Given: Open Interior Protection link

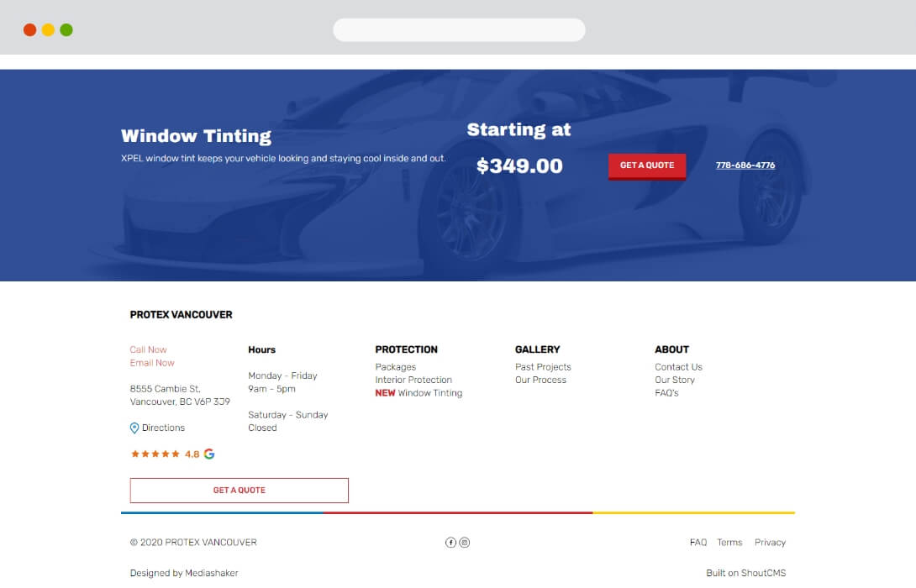Looking at the screenshot, I should coord(413,380).
